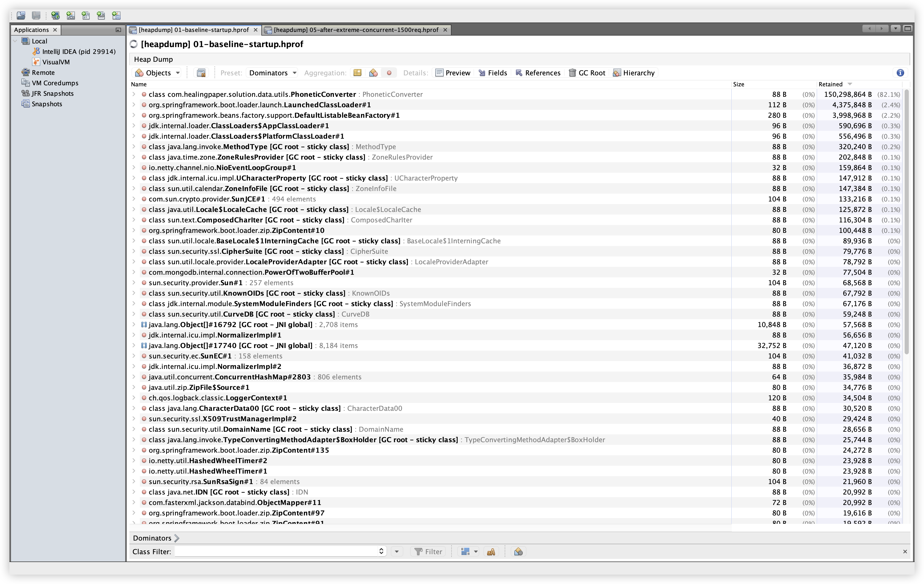Click the Match Case filter icon
The height and width of the screenshot is (584, 924).
pyautogui.click(x=491, y=551)
